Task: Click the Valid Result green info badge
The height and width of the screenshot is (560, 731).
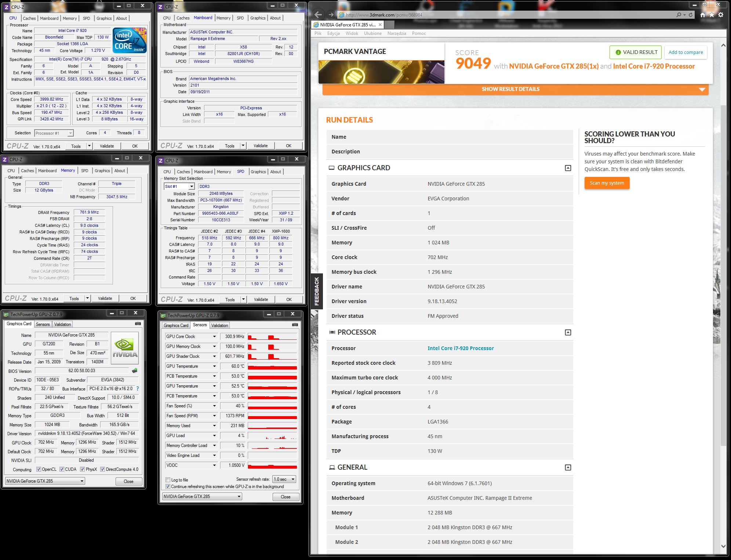Action: [x=636, y=52]
